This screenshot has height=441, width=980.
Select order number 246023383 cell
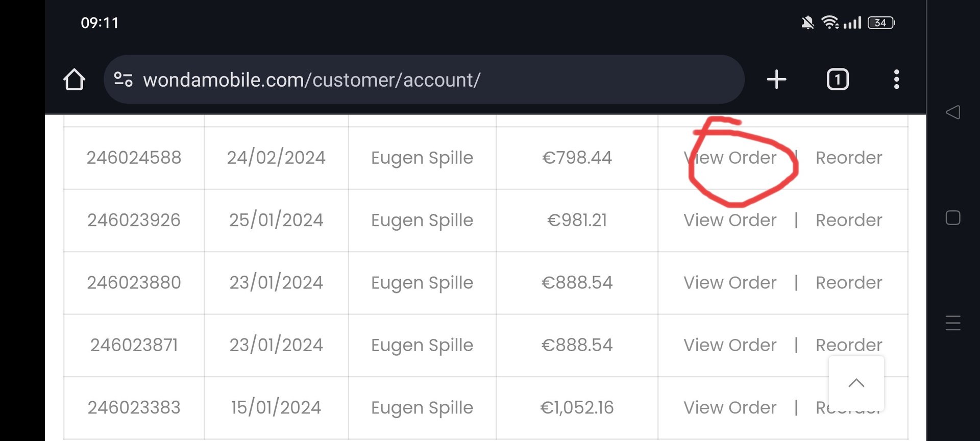(x=134, y=407)
